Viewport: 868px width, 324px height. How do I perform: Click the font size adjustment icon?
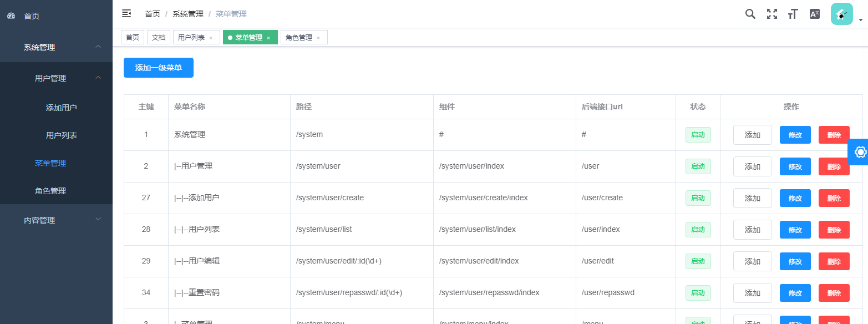(x=793, y=14)
